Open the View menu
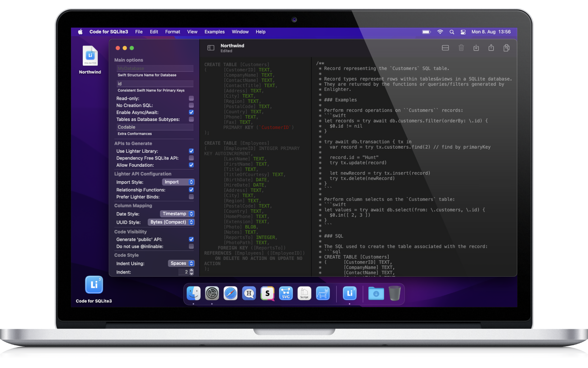Viewport: 588px width, 368px height. [x=192, y=32]
